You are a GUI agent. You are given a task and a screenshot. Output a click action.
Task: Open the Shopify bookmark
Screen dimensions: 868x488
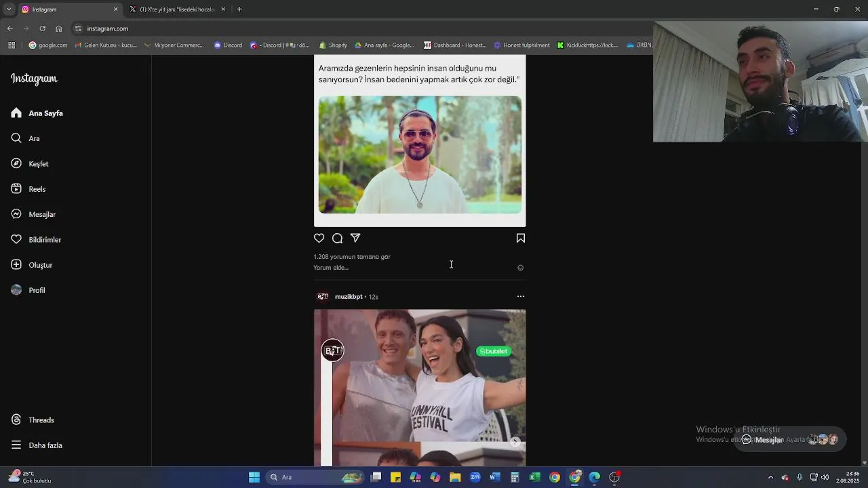point(332,45)
